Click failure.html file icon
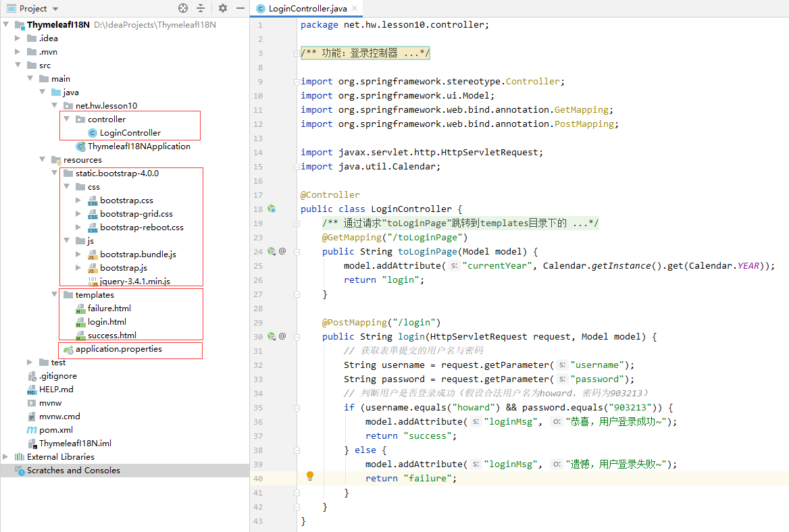This screenshot has height=532, width=789. point(80,309)
